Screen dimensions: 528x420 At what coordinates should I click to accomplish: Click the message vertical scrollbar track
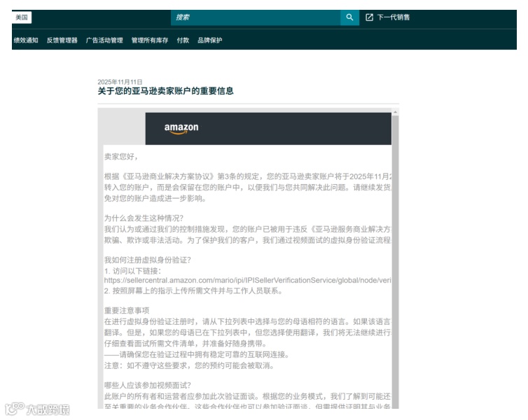point(396,262)
